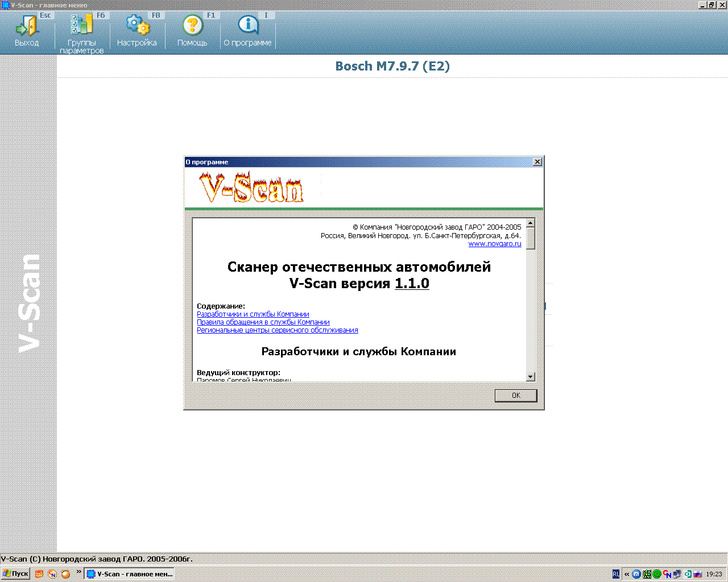This screenshot has height=582, width=728.
Task: Click the scroll up arrow in dialog
Action: coord(530,223)
